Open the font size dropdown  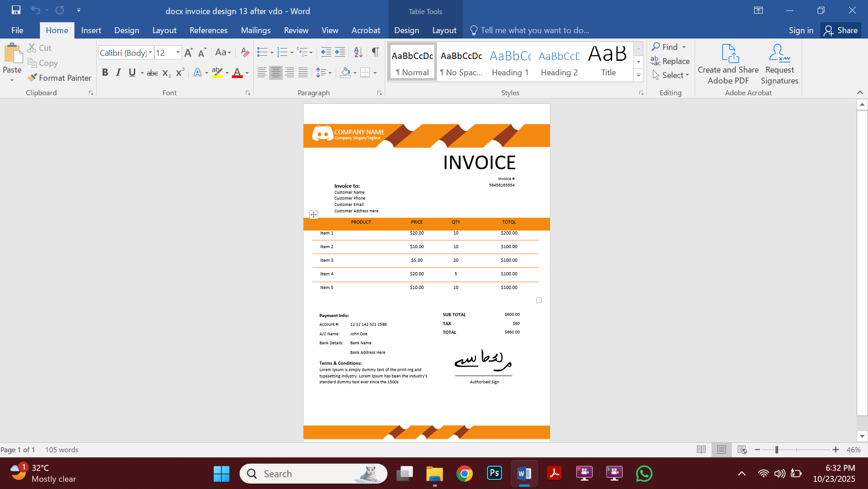pyautogui.click(x=177, y=52)
